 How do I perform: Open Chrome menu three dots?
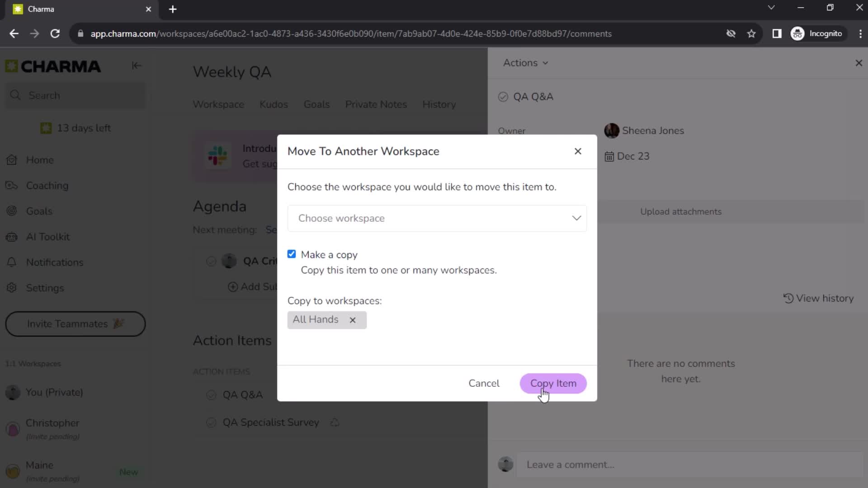tap(860, 34)
